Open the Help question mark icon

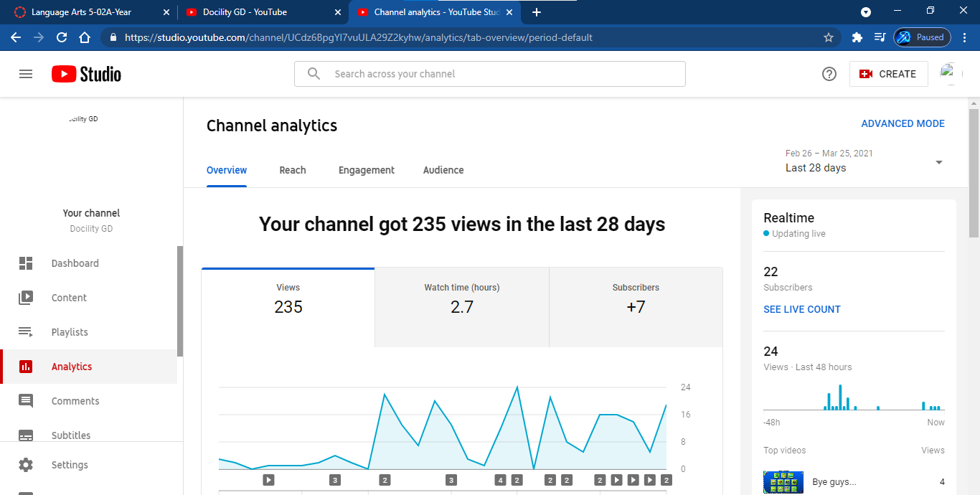point(829,74)
